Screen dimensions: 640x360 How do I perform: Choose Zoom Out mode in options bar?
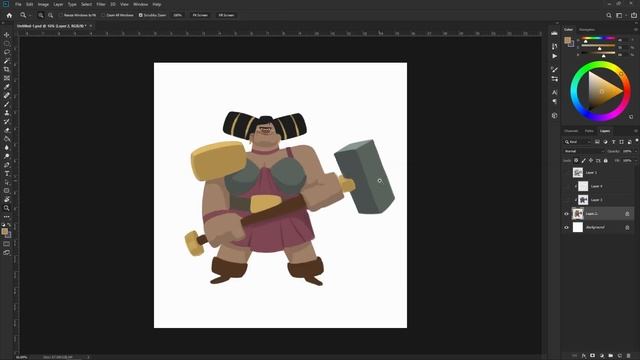[x=51, y=15]
